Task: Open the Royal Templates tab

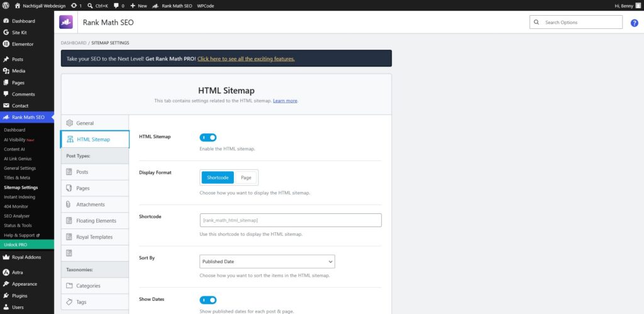Action: point(95,237)
